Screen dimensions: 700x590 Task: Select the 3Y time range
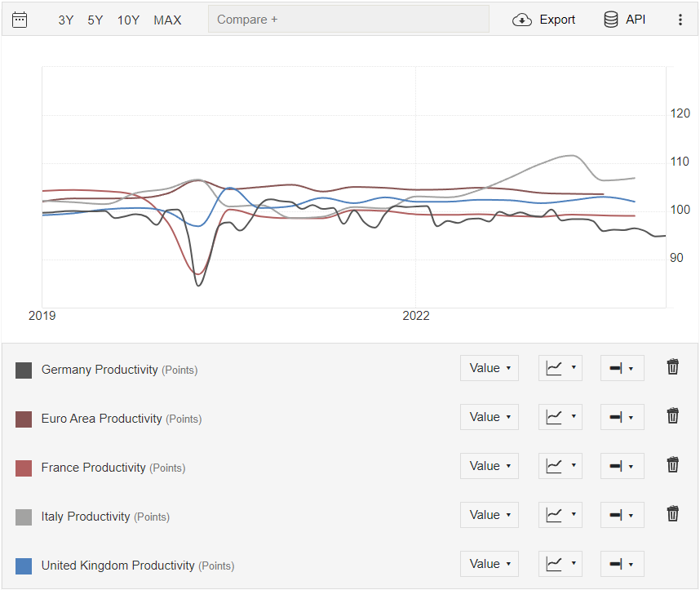[65, 20]
